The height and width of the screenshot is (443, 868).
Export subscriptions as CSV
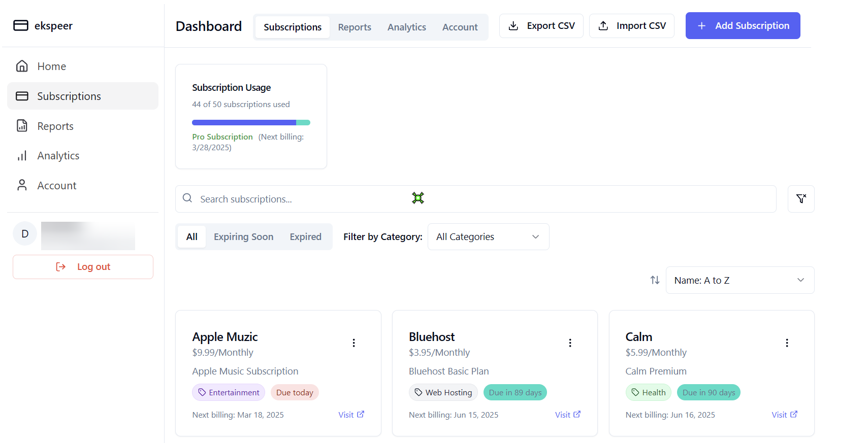click(541, 26)
